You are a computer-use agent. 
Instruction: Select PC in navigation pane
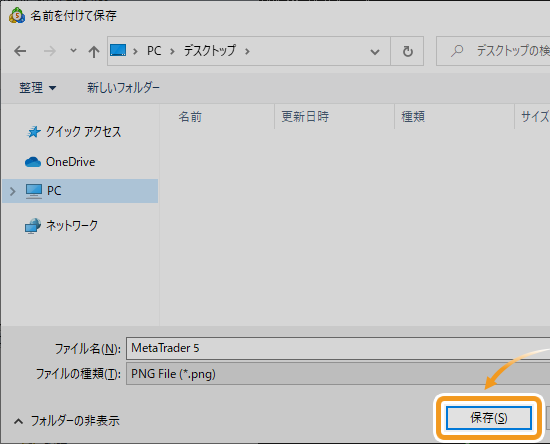pyautogui.click(x=80, y=191)
